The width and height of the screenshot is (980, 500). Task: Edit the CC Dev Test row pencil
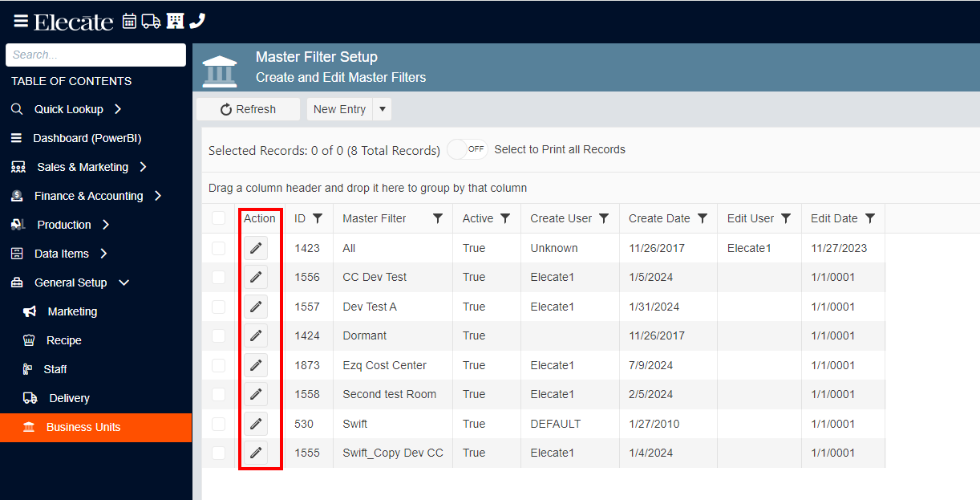click(256, 277)
